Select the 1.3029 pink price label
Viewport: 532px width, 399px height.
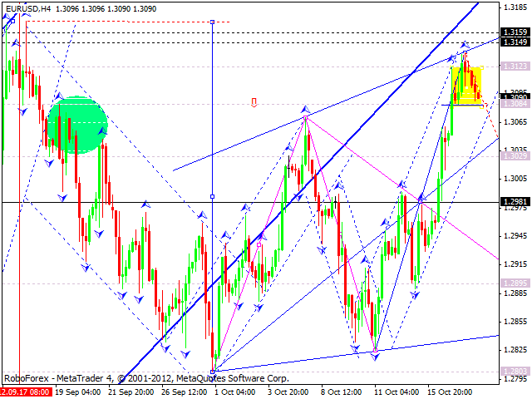(x=515, y=155)
